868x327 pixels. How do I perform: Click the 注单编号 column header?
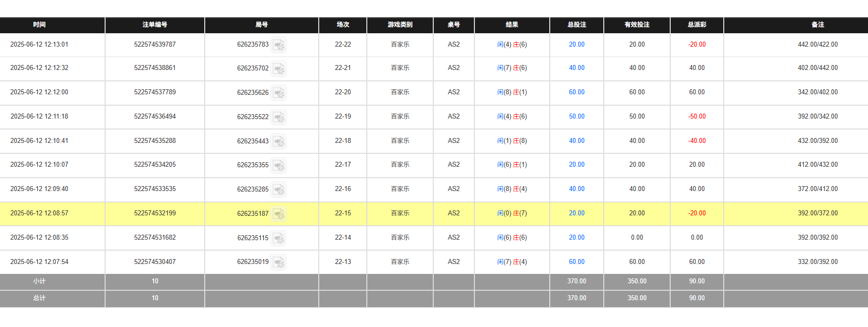click(155, 25)
